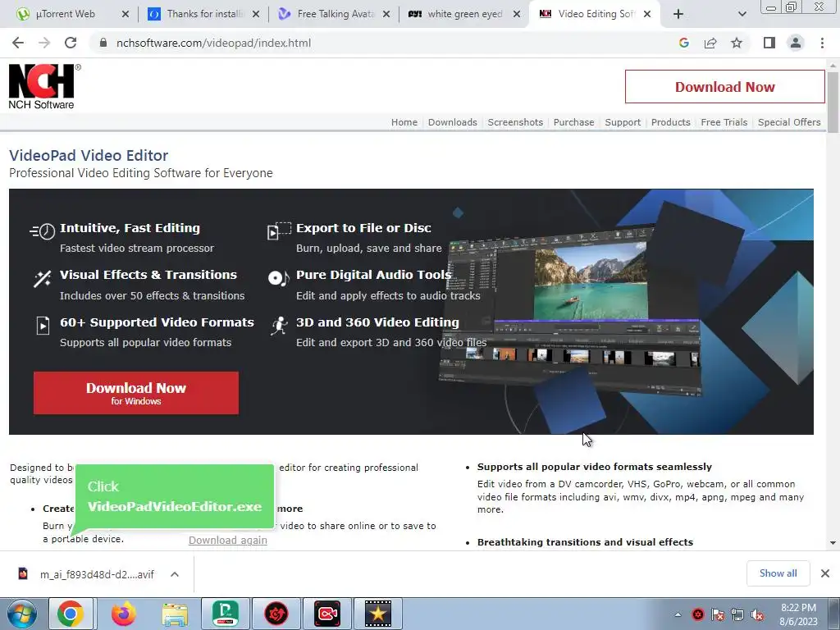Viewport: 840px width, 630px height.
Task: Open the Free Trials nav link
Action: [724, 122]
